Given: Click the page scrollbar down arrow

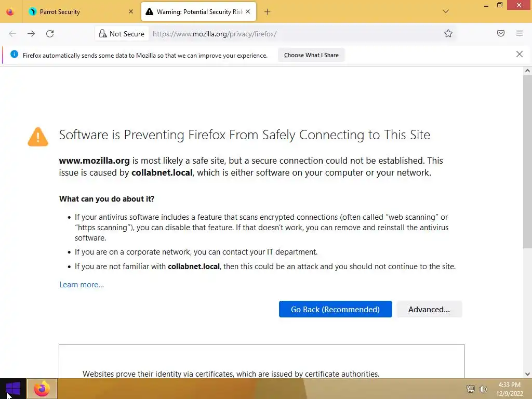Looking at the screenshot, I should pos(527,374).
